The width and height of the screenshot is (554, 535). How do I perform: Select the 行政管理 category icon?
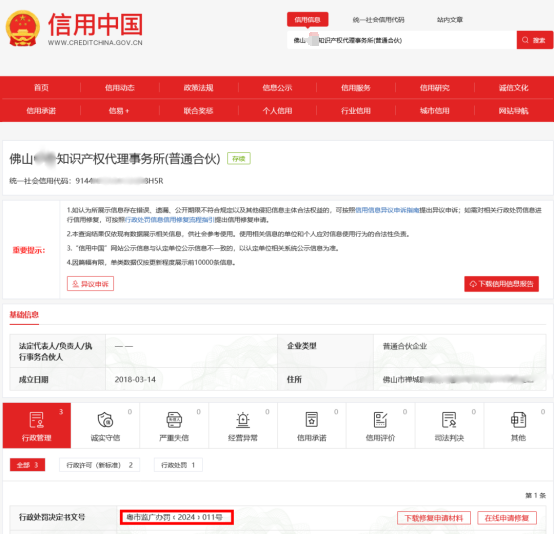37,425
